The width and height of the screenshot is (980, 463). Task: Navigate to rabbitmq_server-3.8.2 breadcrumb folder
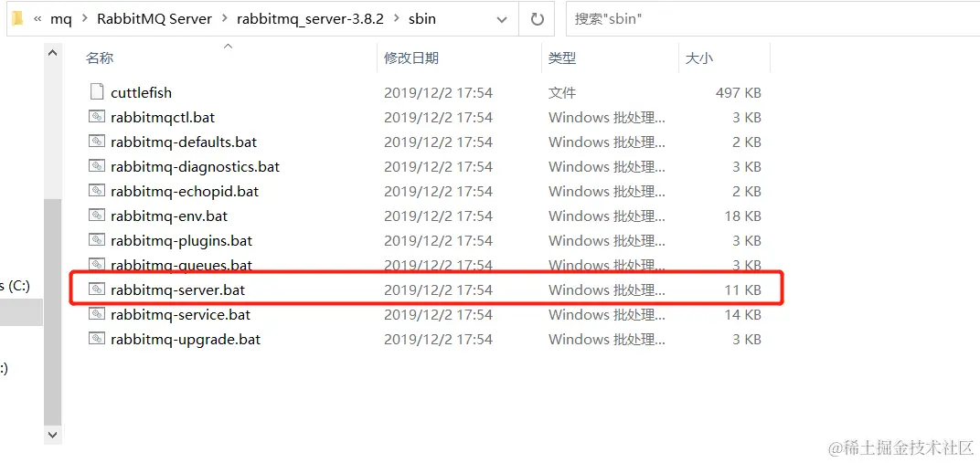[x=310, y=18]
